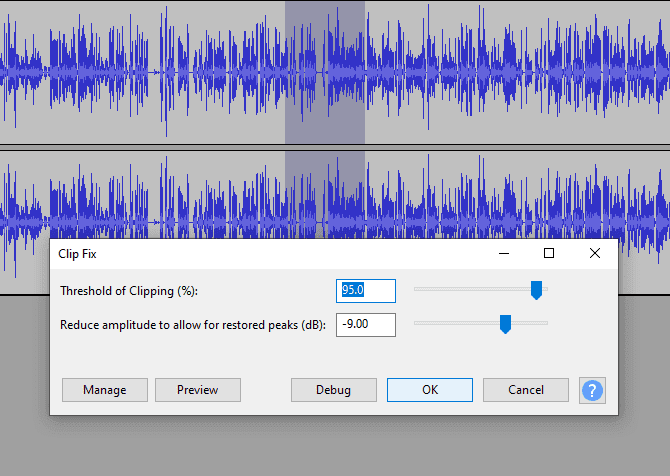Close the Clip Fix dialog
This screenshot has width=670, height=476.
pyautogui.click(x=595, y=253)
